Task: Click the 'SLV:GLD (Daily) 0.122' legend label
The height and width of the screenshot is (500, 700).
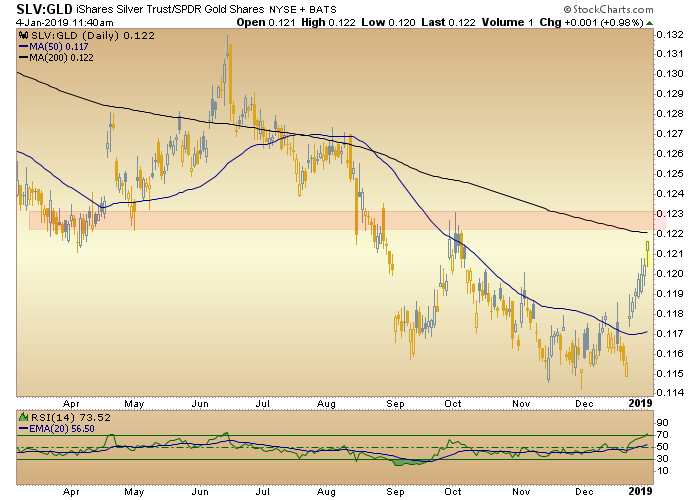Action: click(x=92, y=36)
